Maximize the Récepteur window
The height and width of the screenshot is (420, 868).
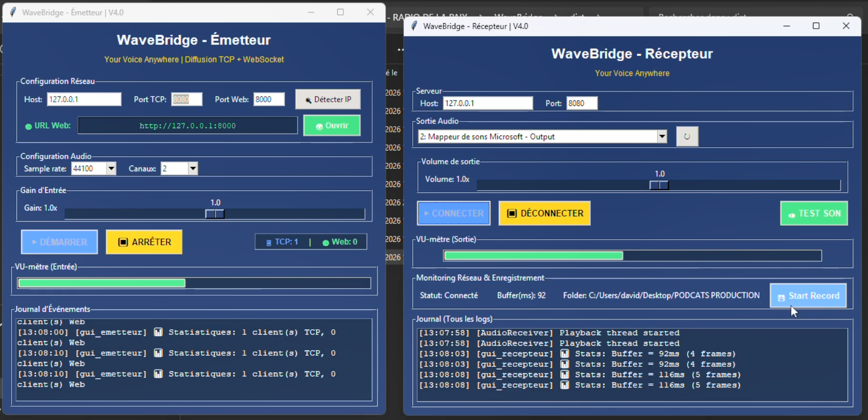(x=816, y=26)
